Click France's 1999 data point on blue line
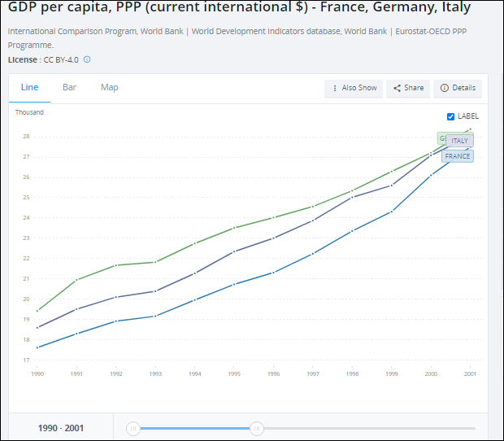Image resolution: width=504 pixels, height=441 pixels. 392,212
